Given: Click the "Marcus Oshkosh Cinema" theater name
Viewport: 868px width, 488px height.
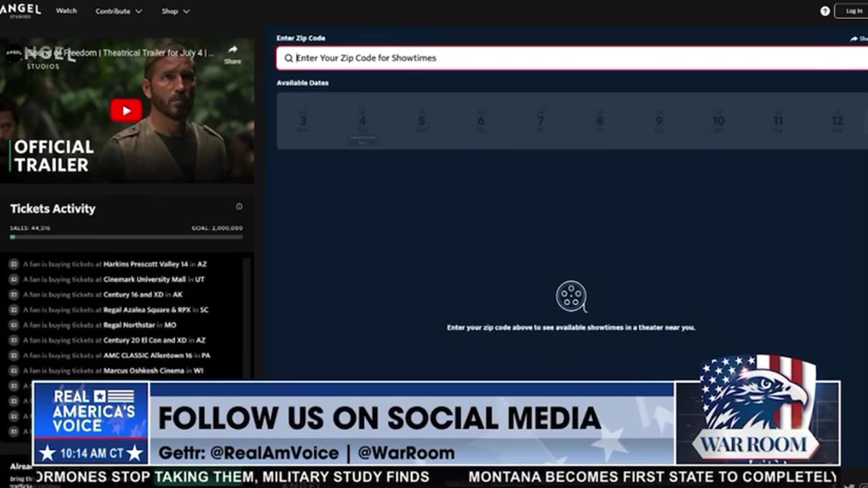Looking at the screenshot, I should coord(144,371).
